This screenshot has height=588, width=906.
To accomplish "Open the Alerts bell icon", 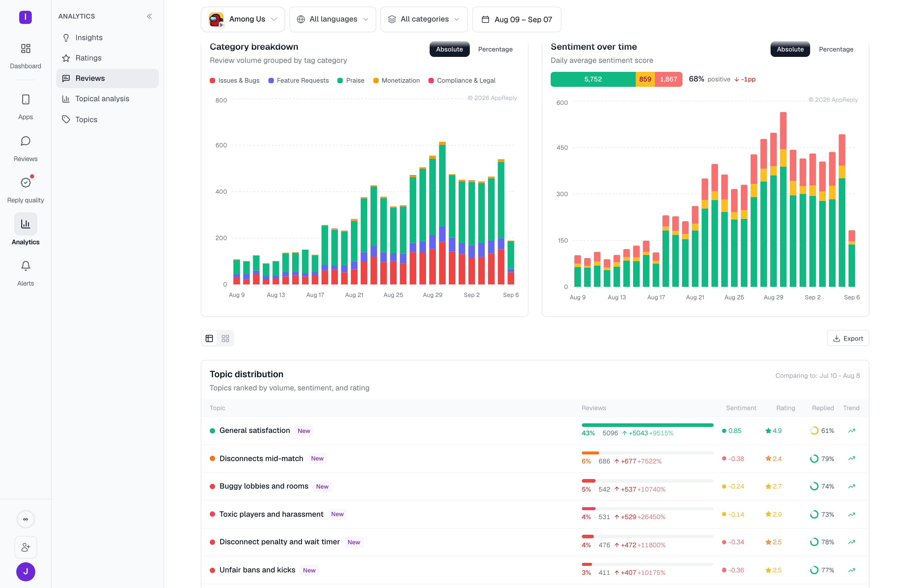I will [x=25, y=266].
